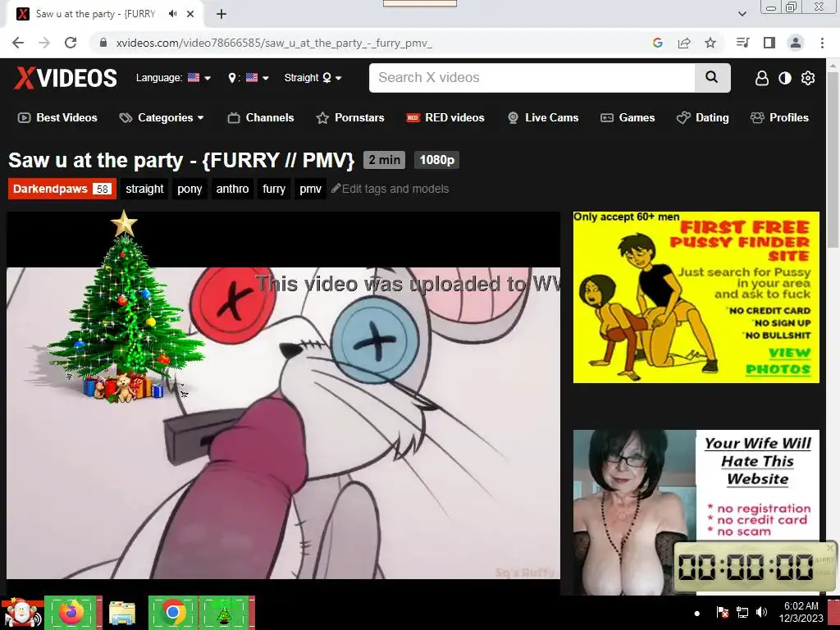The image size is (840, 630).
Task: Open the Profiles nav item
Action: (779, 118)
